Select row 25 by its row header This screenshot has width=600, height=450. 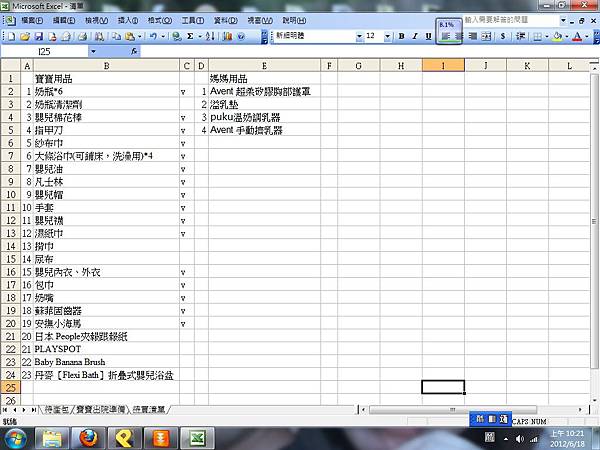click(x=10, y=387)
